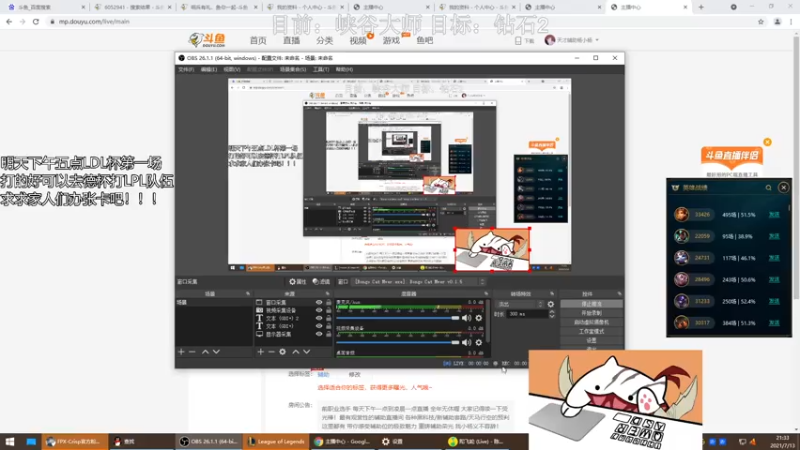Click 发送 link on the 495场 row
The image size is (800, 450).
point(774,215)
